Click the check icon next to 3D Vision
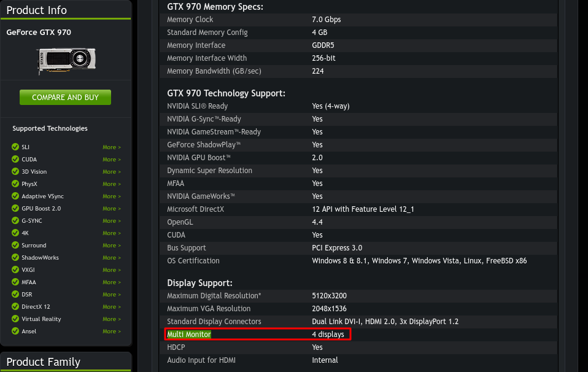This screenshot has height=372, width=588. coord(15,171)
